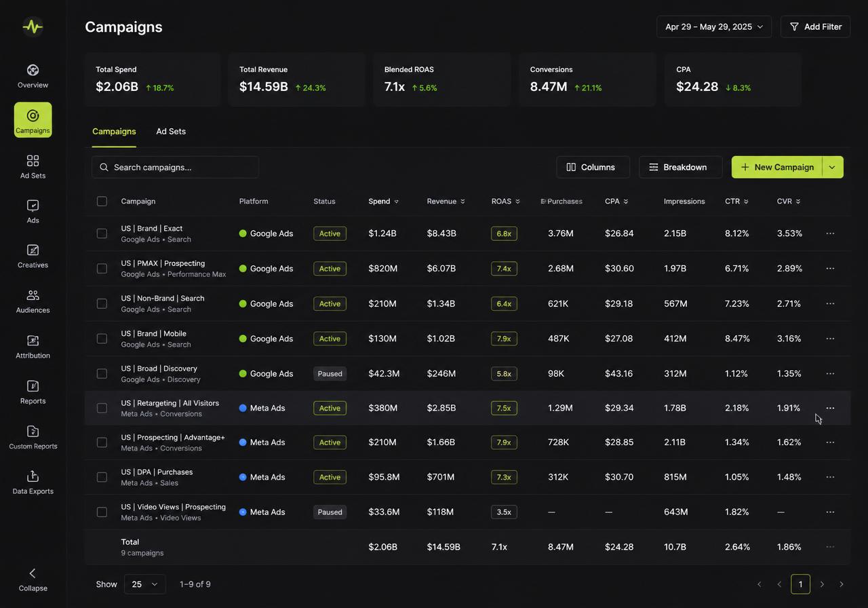The image size is (868, 608).
Task: Switch to the Ad Sets tab
Action: click(x=171, y=132)
